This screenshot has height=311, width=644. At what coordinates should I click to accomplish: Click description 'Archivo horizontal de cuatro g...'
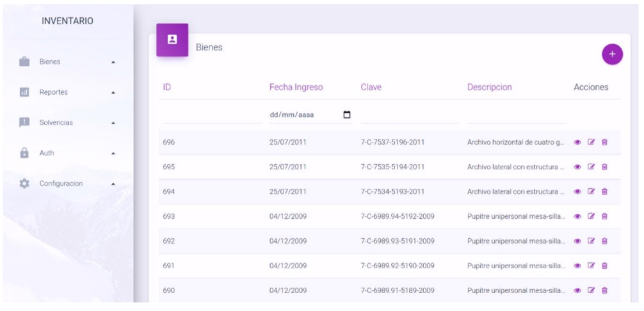click(516, 142)
